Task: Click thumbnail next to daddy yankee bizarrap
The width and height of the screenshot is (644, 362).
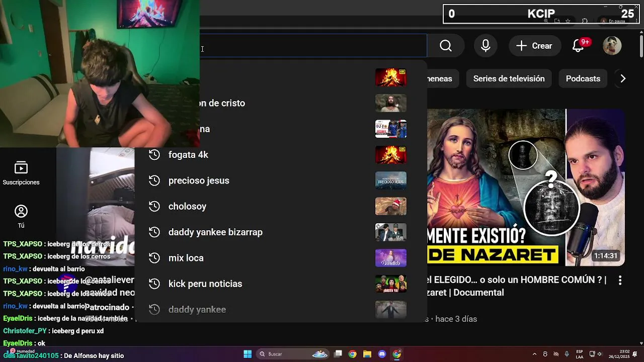Action: coord(391,232)
